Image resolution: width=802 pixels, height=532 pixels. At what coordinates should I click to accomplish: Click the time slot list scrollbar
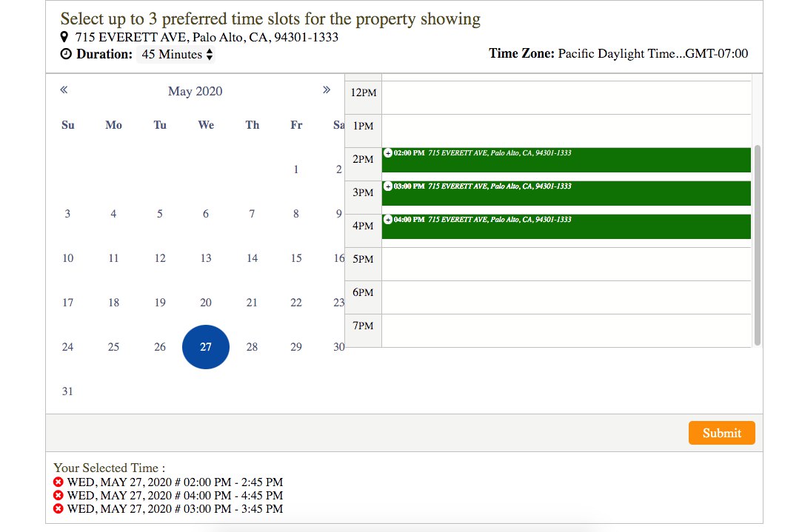pyautogui.click(x=758, y=246)
